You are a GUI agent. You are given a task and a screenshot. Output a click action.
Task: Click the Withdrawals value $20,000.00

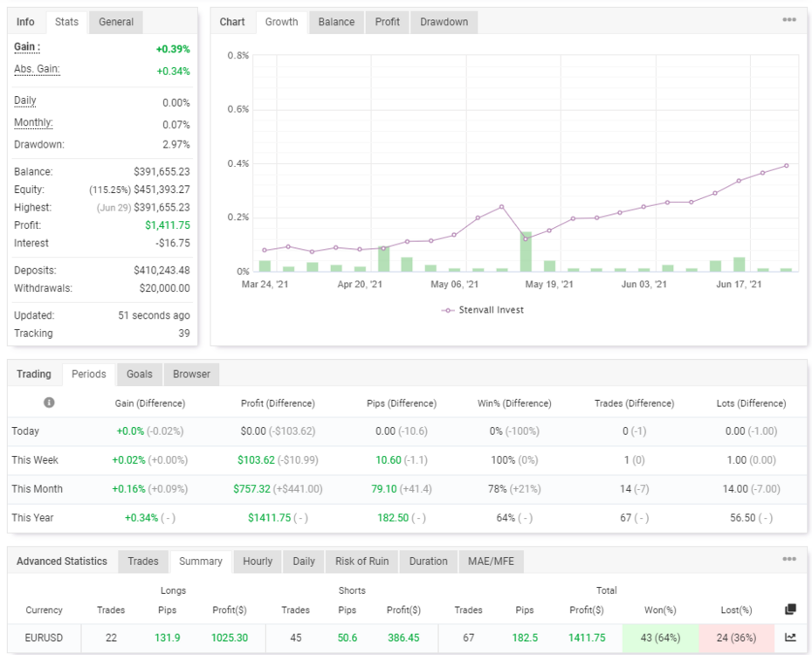(x=164, y=288)
